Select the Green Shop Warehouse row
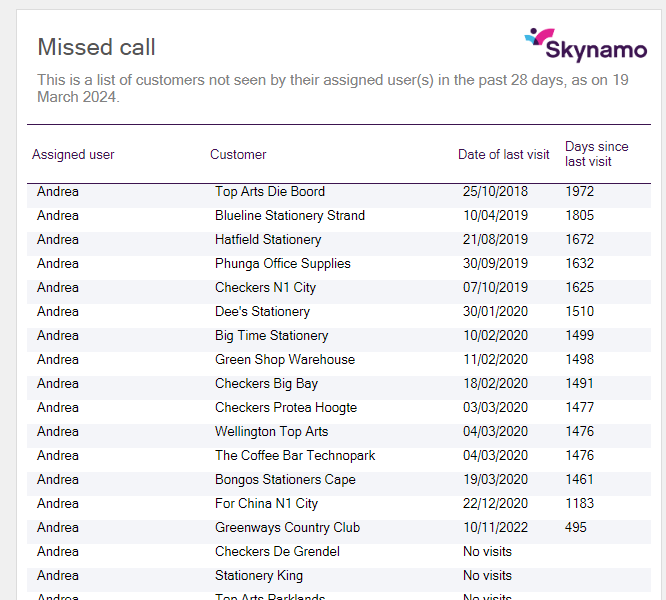Viewport: 666px width, 600px height. pyautogui.click(x=285, y=359)
